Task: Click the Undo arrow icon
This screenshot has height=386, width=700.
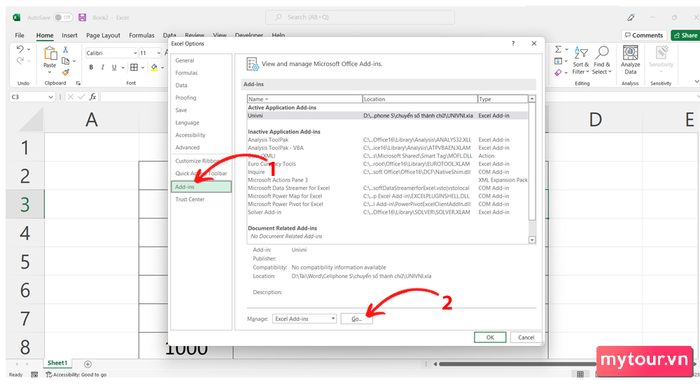Action: [x=20, y=49]
